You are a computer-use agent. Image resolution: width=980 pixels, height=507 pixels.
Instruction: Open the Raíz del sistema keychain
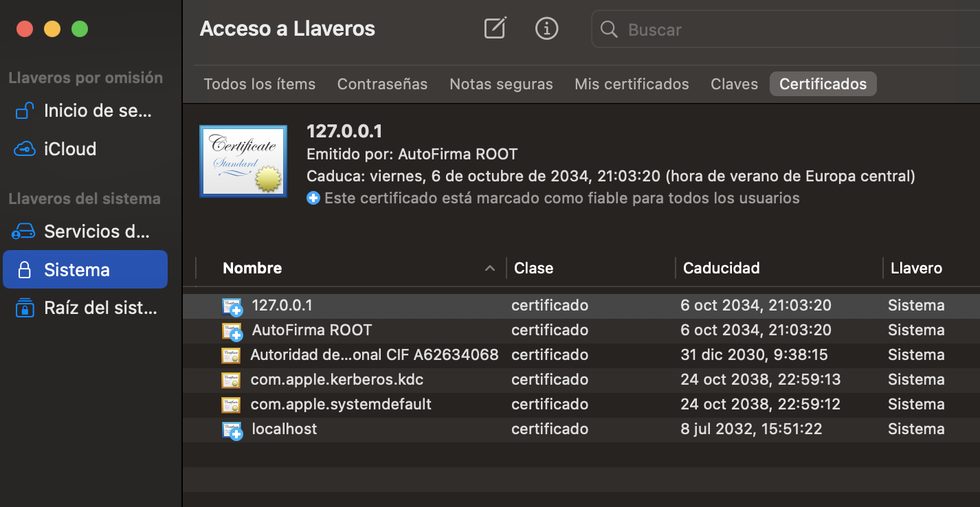point(100,308)
